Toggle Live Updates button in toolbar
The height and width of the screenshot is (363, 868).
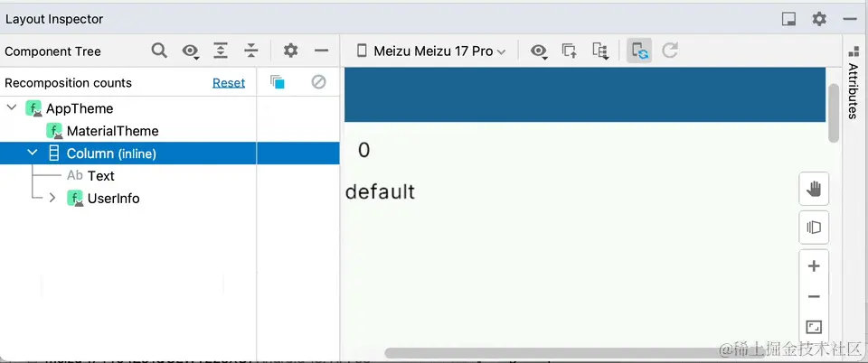[x=639, y=51]
